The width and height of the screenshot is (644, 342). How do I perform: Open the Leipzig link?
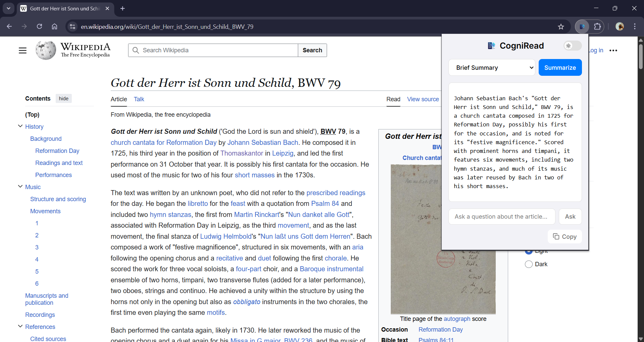point(283,153)
